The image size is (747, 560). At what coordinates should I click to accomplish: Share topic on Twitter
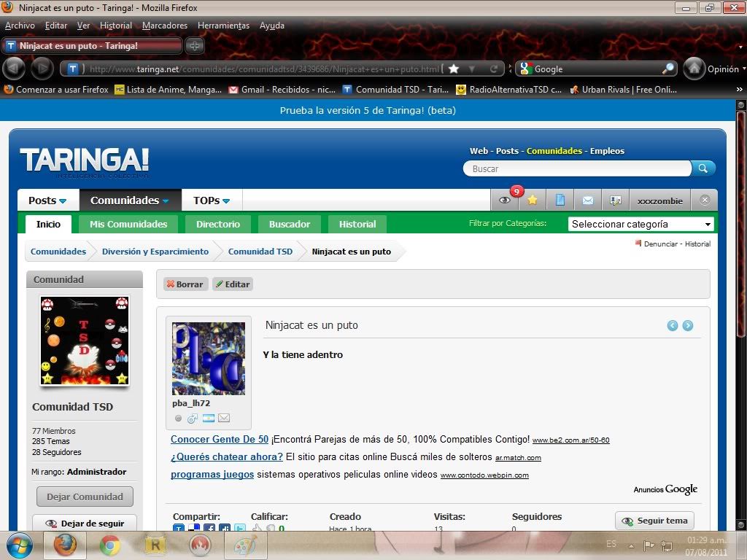[239, 528]
